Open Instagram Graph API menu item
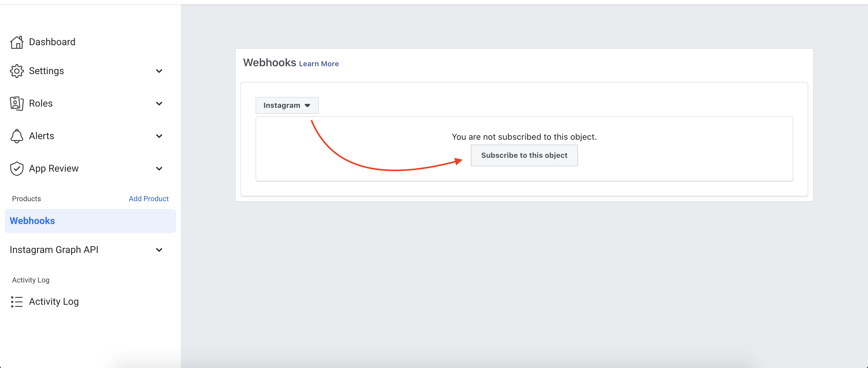Screen dimensions: 868x368 (54, 250)
